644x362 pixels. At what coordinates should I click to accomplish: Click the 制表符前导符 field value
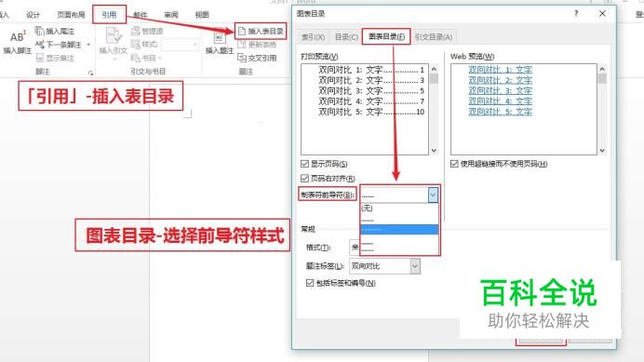(395, 194)
